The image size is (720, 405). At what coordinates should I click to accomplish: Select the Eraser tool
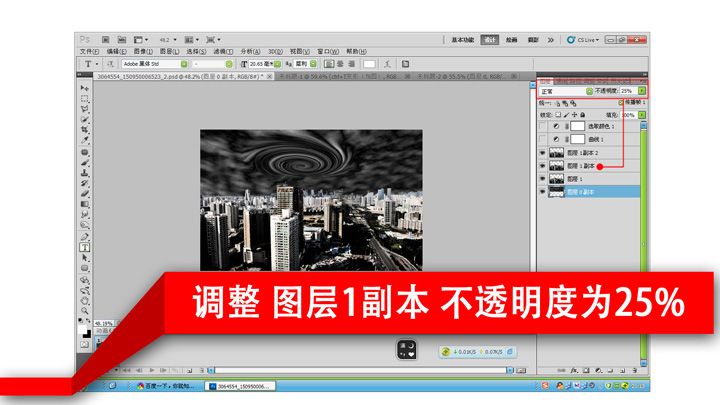84,193
